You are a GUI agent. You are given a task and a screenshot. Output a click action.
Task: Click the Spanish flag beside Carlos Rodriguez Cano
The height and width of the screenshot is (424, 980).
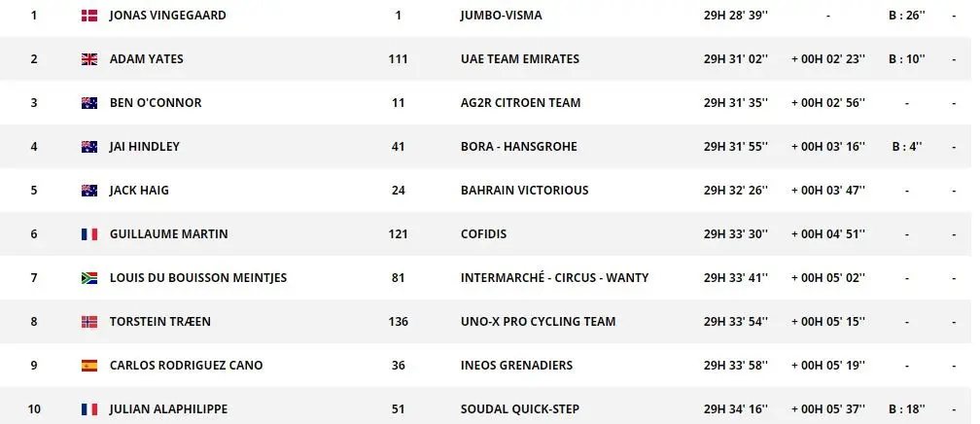(x=89, y=366)
